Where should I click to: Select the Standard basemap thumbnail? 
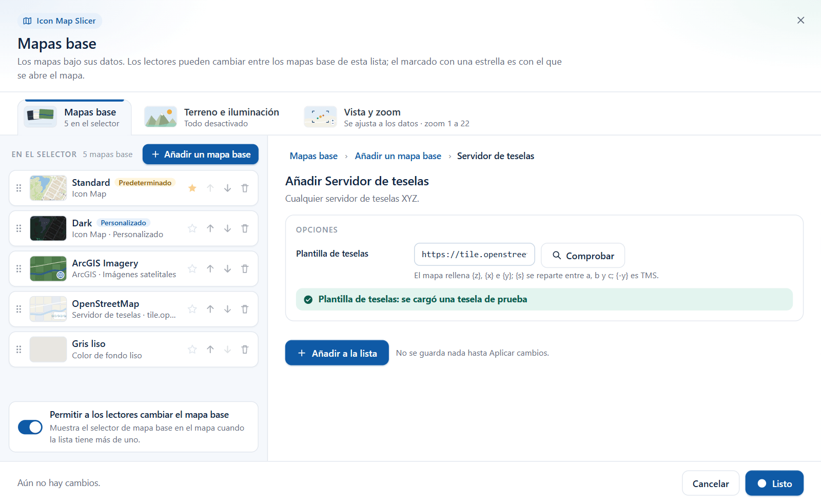tap(48, 188)
